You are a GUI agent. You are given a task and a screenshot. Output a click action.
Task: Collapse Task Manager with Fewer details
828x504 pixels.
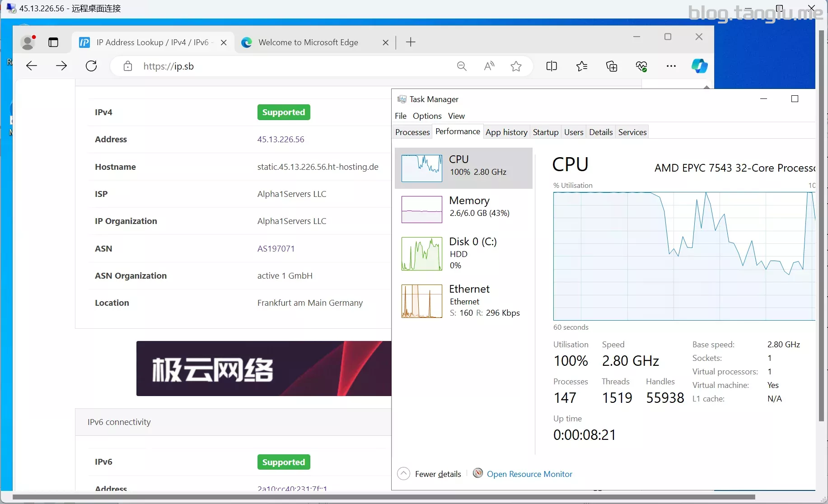point(429,474)
